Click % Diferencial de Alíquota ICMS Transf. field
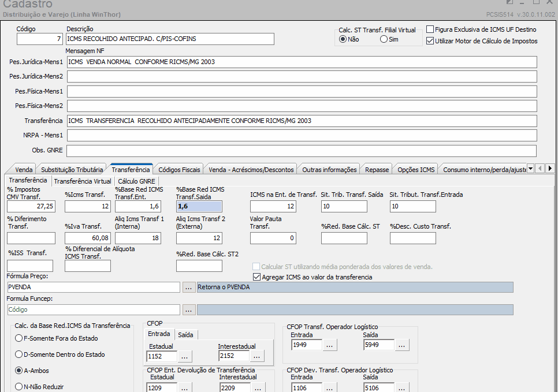 click(x=88, y=266)
